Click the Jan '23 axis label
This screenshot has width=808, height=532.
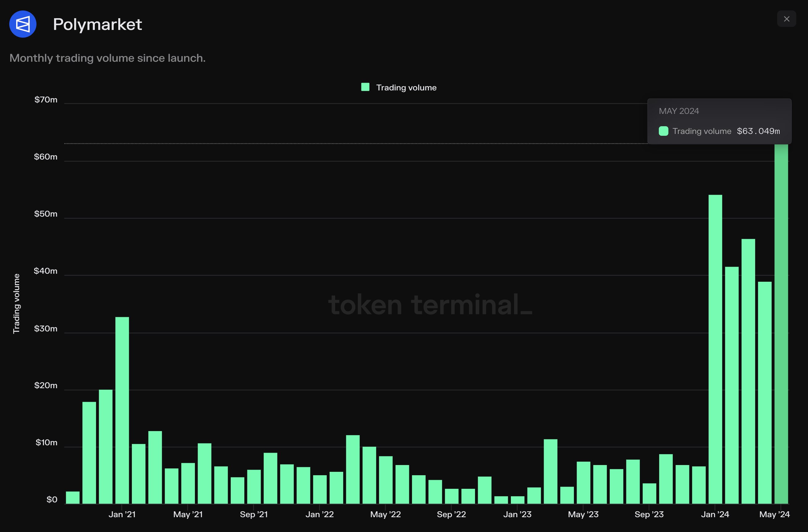517,514
